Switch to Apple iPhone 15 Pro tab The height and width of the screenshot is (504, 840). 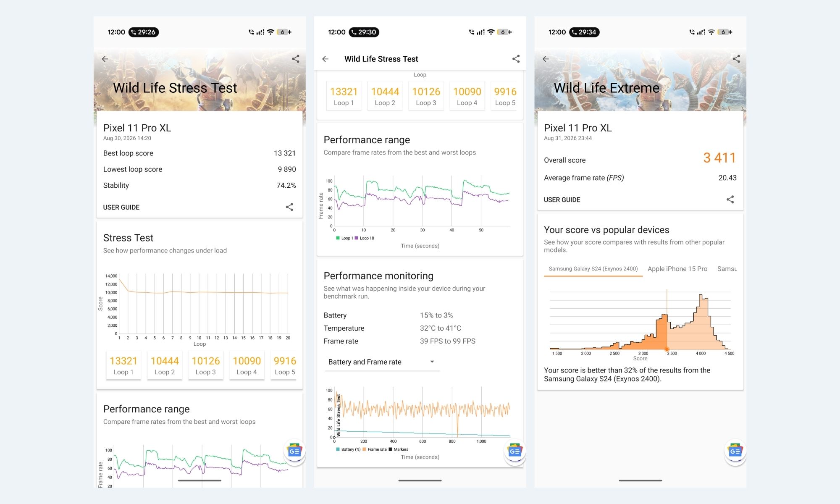point(677,269)
